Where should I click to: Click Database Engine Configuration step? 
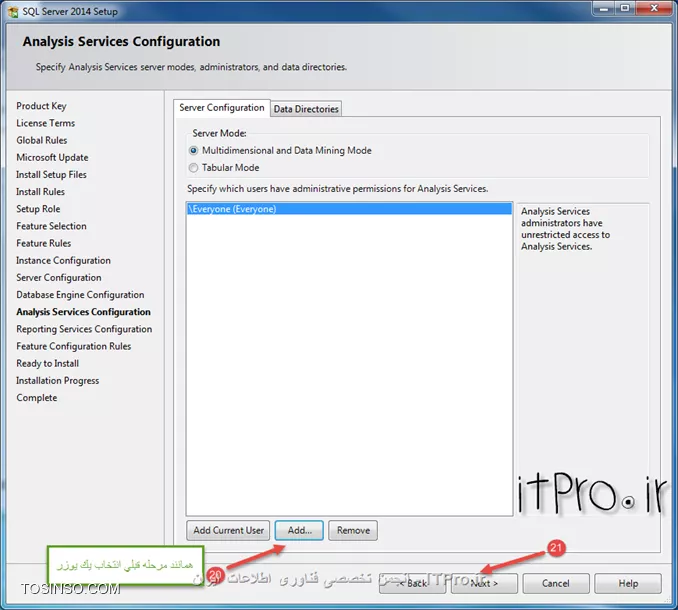(80, 295)
